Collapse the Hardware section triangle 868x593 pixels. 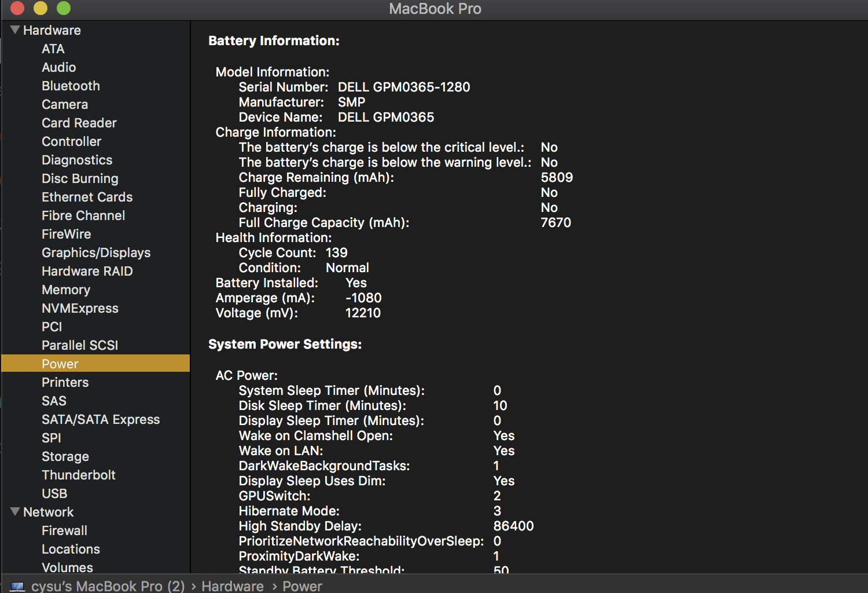click(15, 30)
